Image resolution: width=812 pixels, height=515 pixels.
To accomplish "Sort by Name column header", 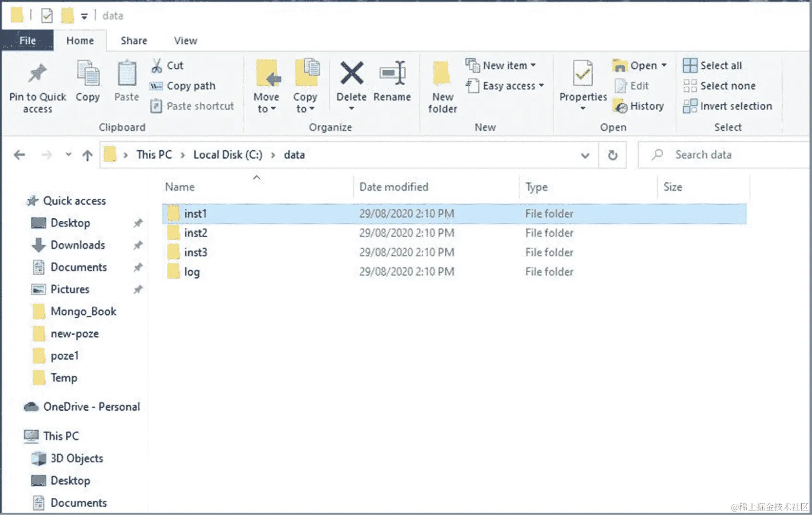I will (x=179, y=187).
